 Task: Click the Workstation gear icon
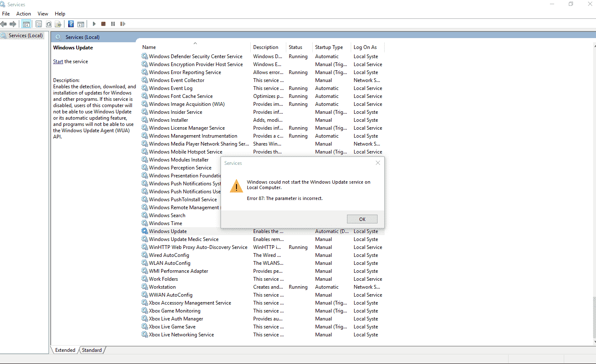click(145, 287)
